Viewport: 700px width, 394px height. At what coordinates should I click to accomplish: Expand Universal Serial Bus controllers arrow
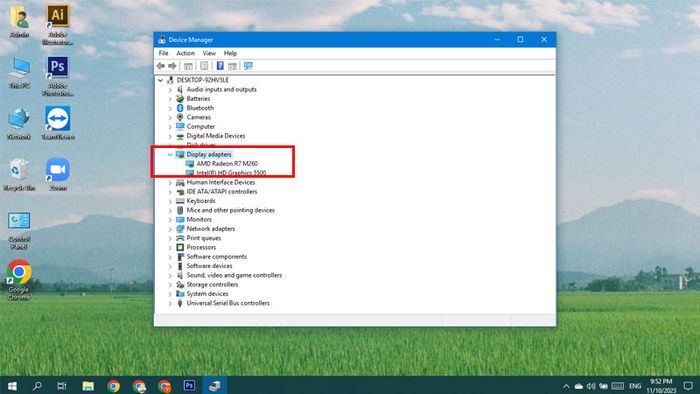point(170,303)
